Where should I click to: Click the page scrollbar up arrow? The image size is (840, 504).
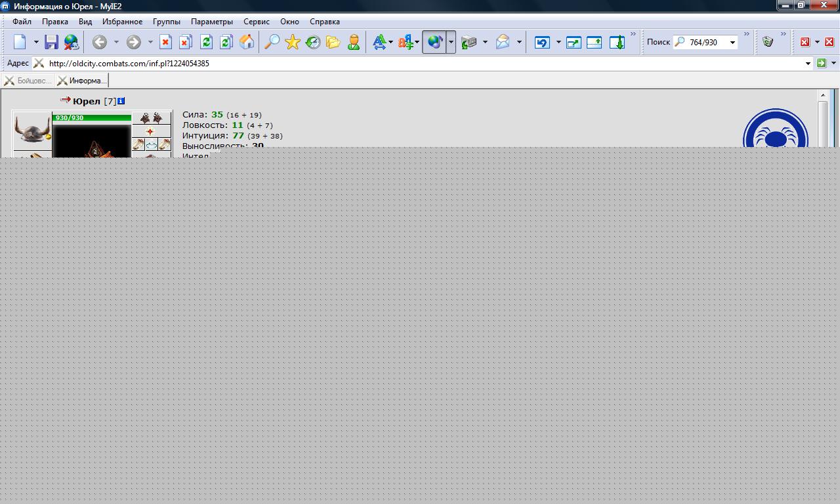point(823,96)
